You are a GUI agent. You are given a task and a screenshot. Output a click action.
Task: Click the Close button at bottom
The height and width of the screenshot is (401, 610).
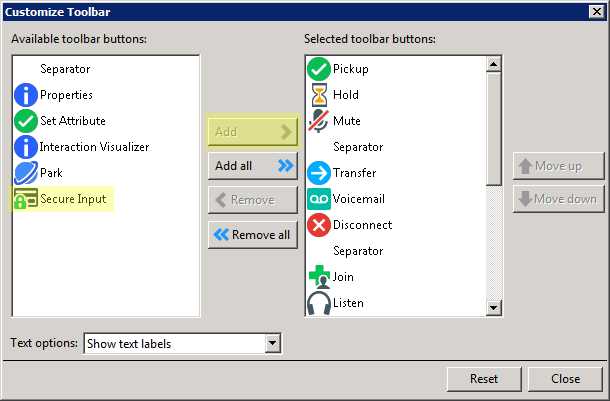(x=566, y=379)
